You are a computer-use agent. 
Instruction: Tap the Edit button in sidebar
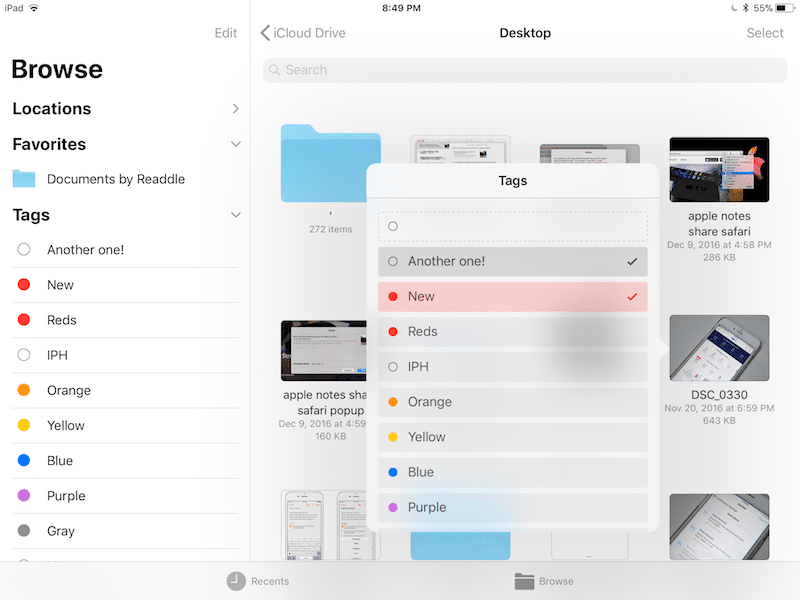click(x=226, y=33)
